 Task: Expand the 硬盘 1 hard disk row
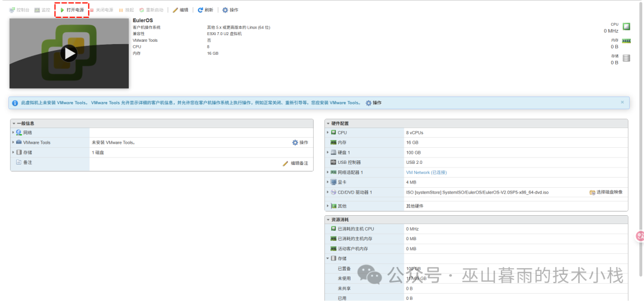[x=328, y=153]
